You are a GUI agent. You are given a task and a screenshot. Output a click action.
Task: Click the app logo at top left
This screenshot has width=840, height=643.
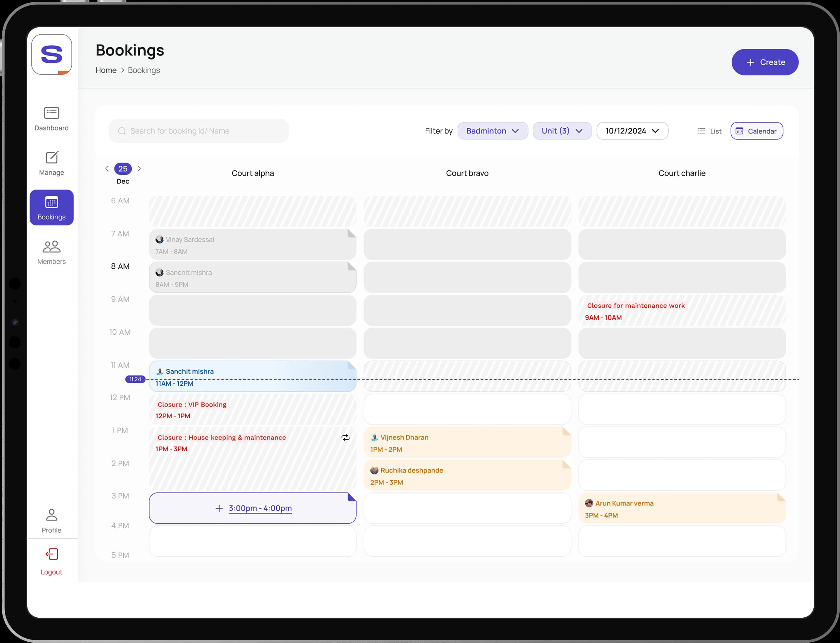click(52, 54)
